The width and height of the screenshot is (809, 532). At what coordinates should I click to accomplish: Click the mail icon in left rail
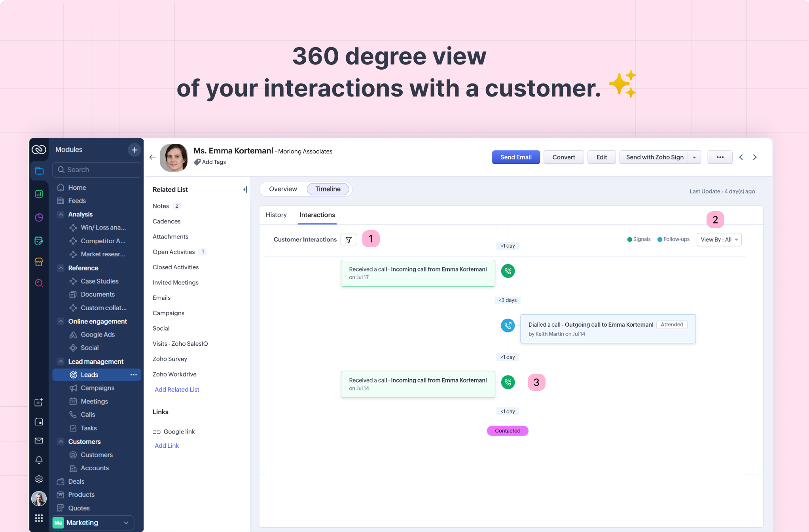39,441
